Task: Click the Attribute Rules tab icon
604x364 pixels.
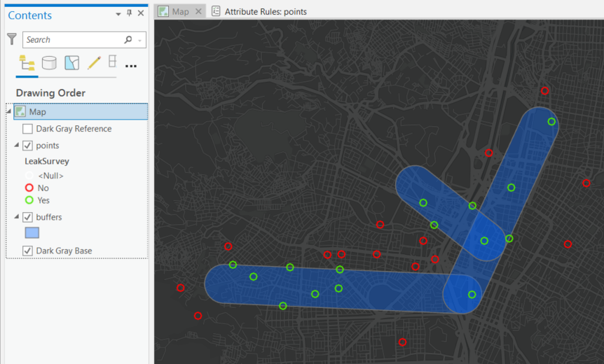Action: [x=216, y=11]
